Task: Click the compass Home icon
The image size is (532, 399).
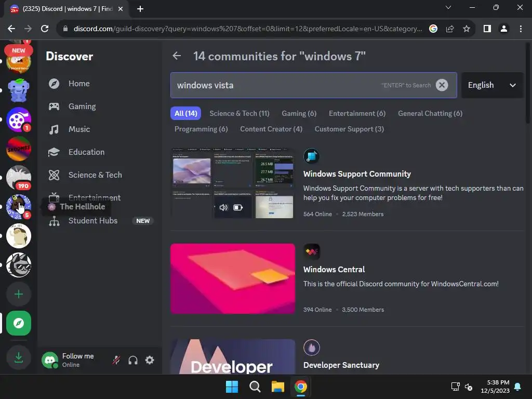Action: pyautogui.click(x=54, y=84)
